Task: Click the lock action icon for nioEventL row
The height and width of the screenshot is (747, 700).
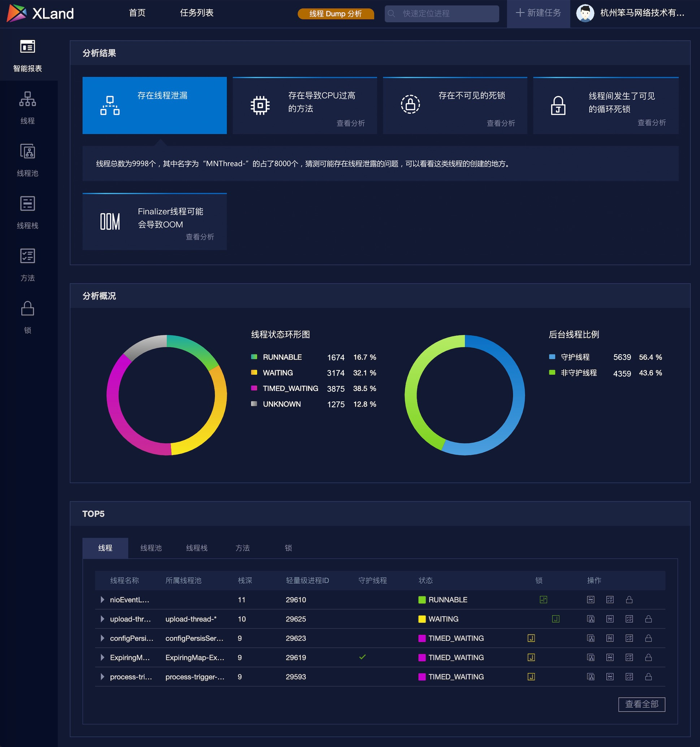Action: click(629, 600)
